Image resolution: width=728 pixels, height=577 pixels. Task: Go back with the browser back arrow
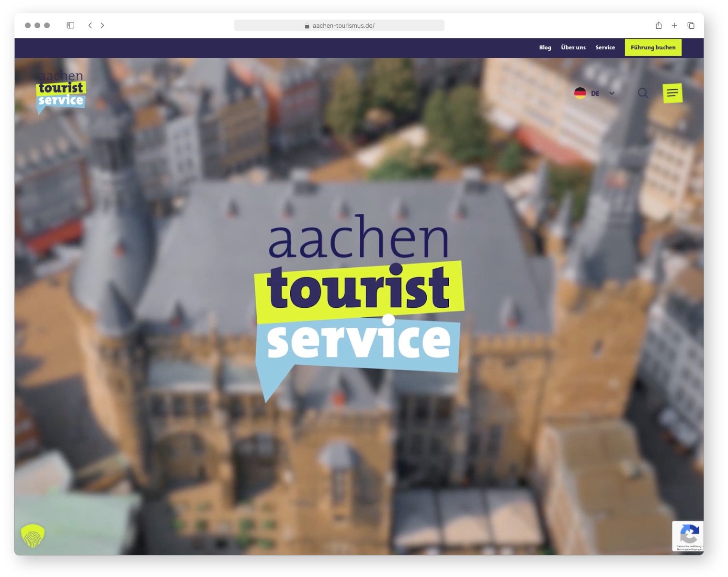tap(90, 25)
